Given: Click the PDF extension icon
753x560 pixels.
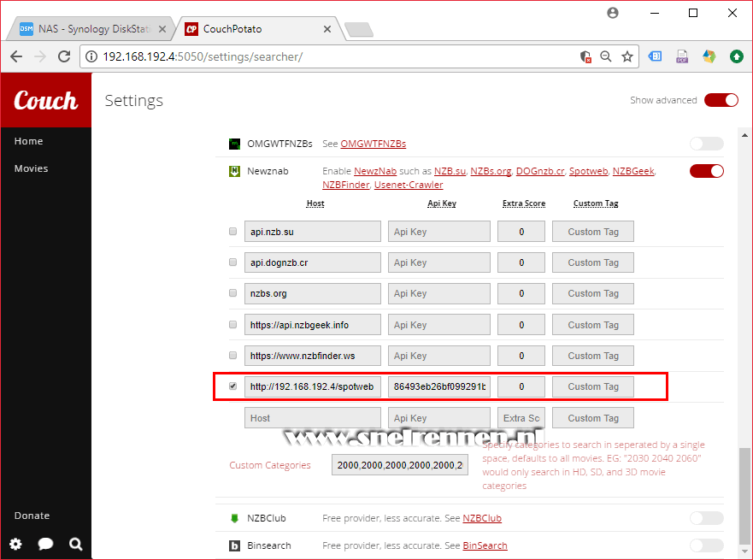Looking at the screenshot, I should pyautogui.click(x=682, y=56).
